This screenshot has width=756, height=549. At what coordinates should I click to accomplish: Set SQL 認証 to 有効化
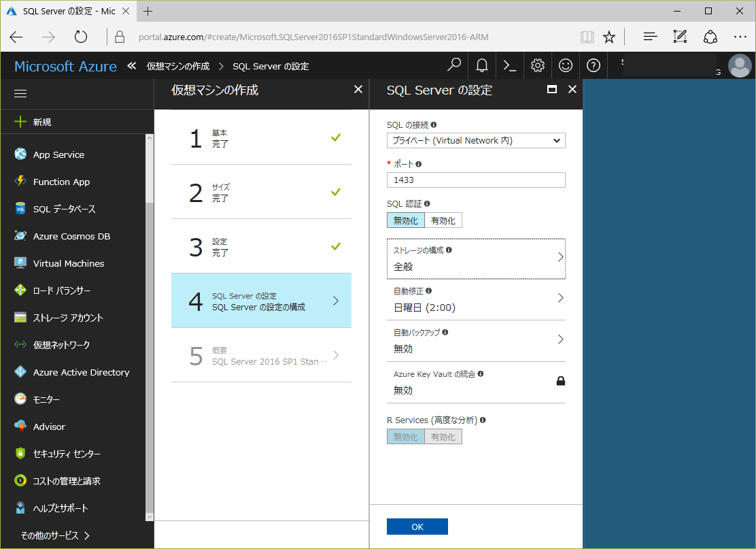[443, 220]
